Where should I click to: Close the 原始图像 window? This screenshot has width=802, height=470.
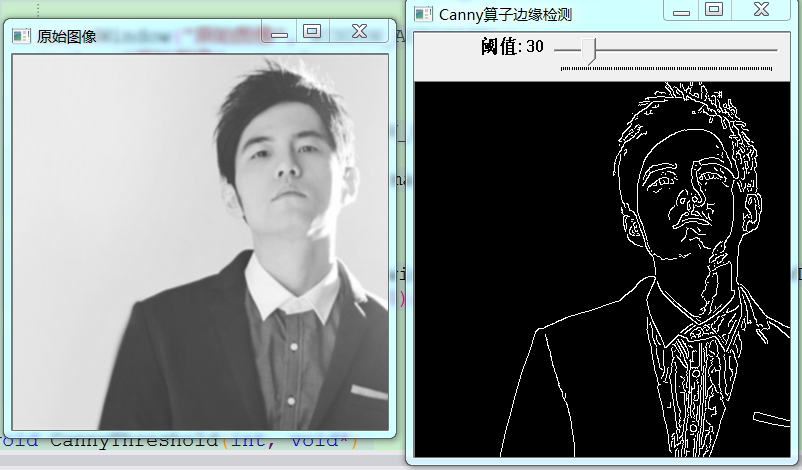(359, 32)
